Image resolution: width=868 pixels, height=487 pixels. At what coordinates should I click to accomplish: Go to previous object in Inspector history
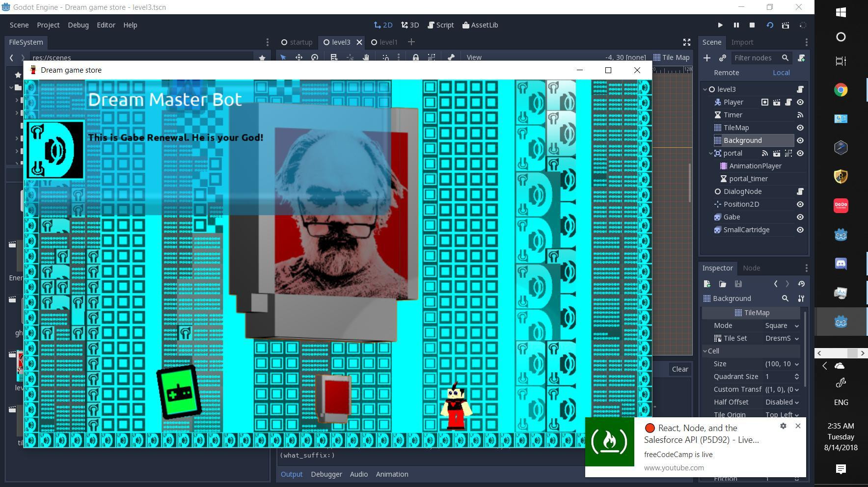pos(776,284)
